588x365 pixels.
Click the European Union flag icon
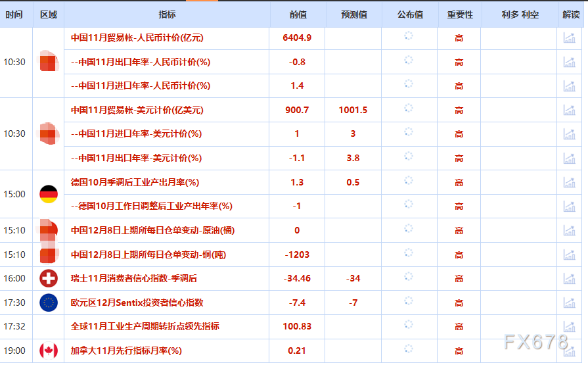[49, 303]
